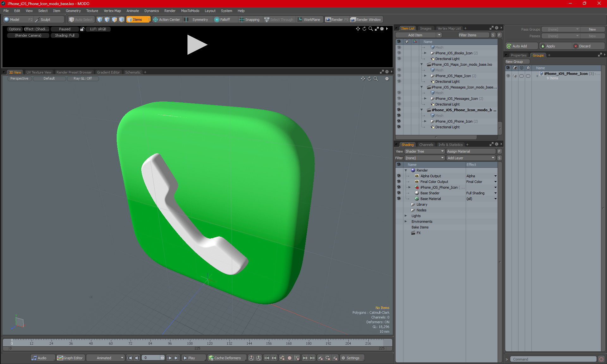This screenshot has width=607, height=364.
Task: Click frame 108 on the timeline
Action: coord(190,343)
